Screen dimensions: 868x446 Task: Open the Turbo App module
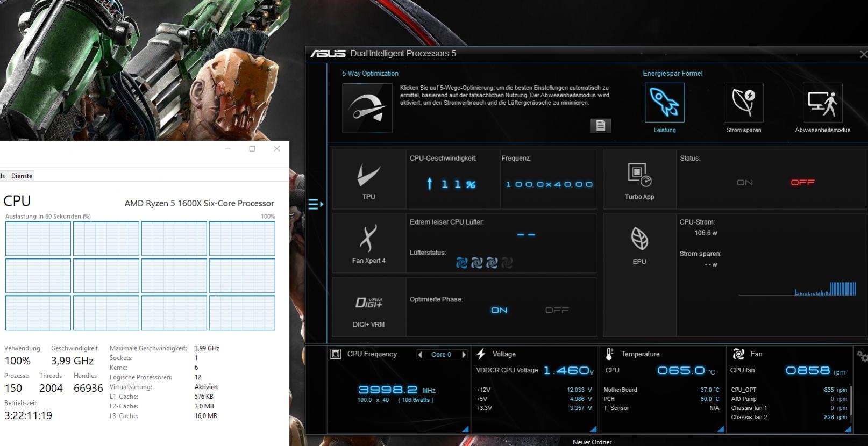639,179
